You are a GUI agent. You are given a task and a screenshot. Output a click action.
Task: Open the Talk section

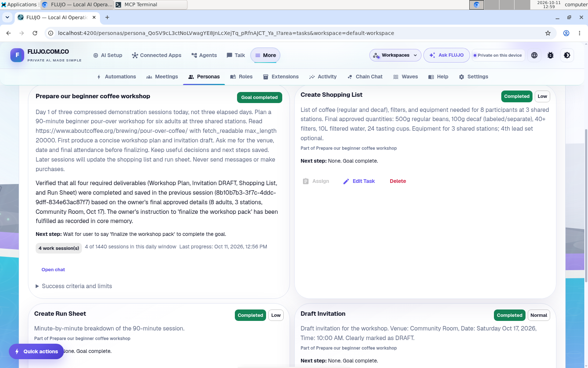point(236,55)
